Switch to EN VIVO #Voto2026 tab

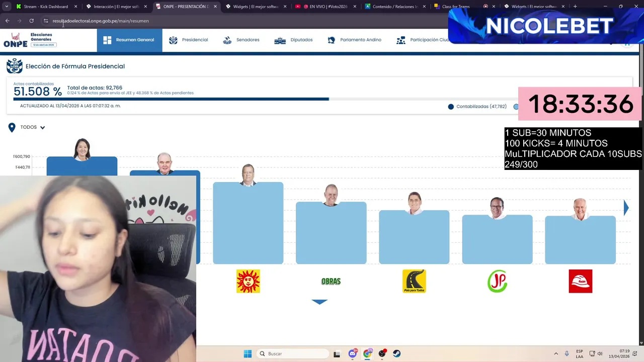click(326, 7)
